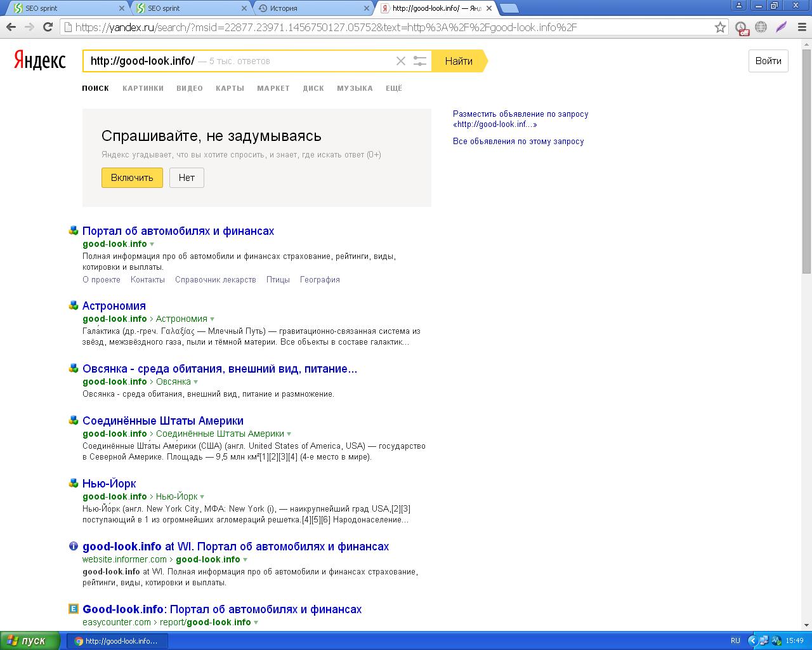The image size is (812, 650).
Task: Click Разместить объявление по запросу link
Action: [x=520, y=119]
